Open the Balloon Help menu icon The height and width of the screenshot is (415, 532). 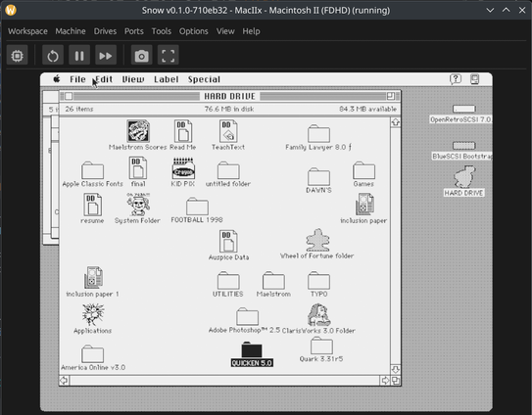pos(456,79)
